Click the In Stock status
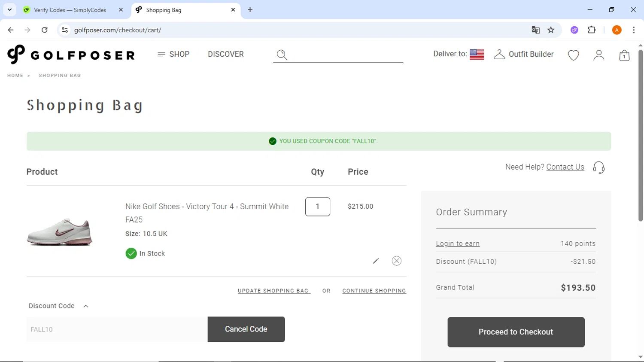This screenshot has height=362, width=644. click(145, 253)
